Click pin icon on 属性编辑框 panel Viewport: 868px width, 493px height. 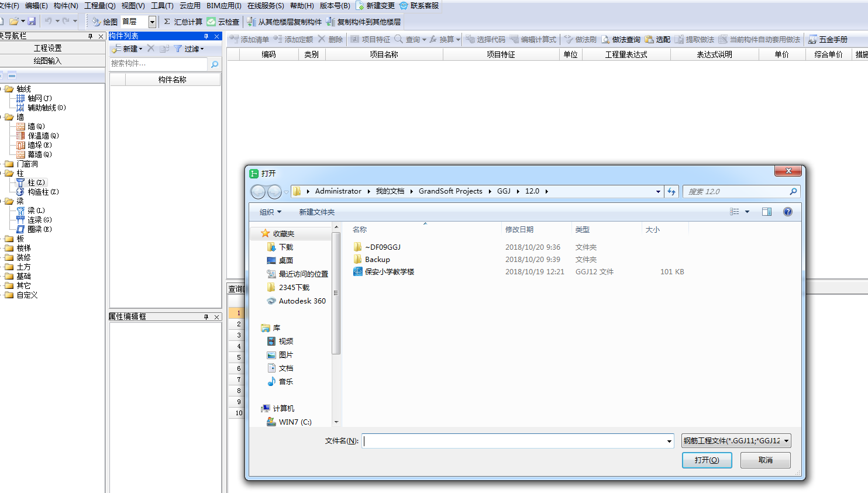[206, 316]
